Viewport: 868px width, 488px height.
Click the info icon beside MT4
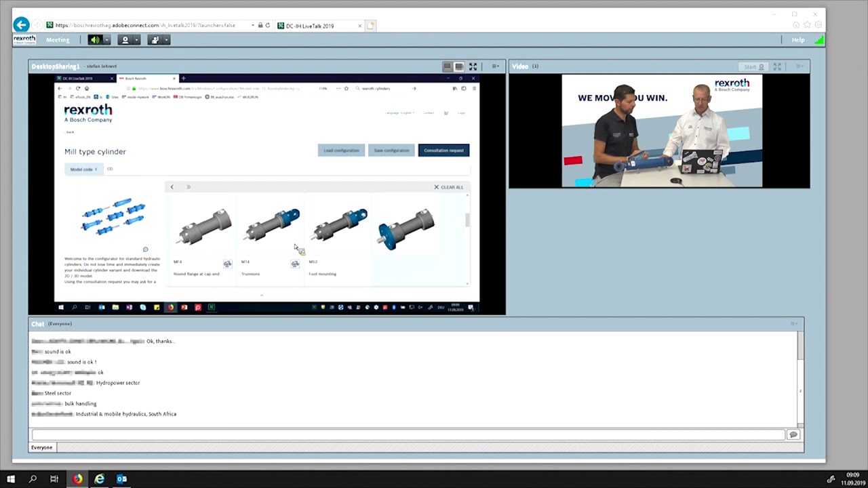[x=295, y=264]
